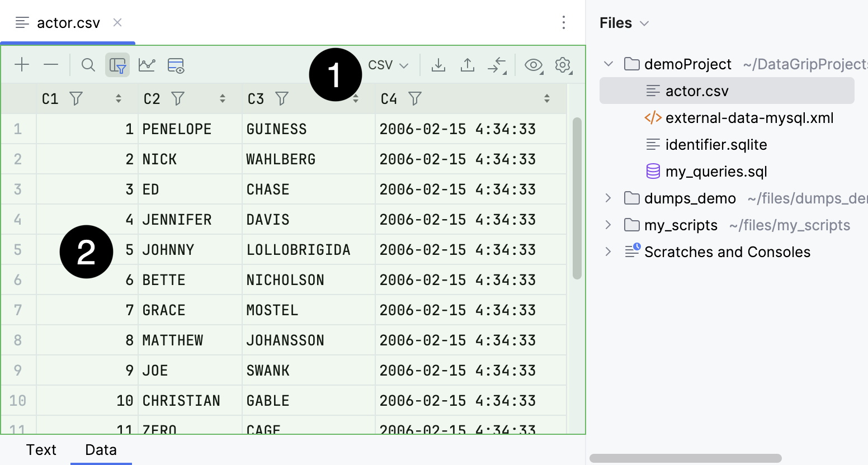Open the CSV output format dropdown
The image size is (868, 465).
tap(388, 65)
